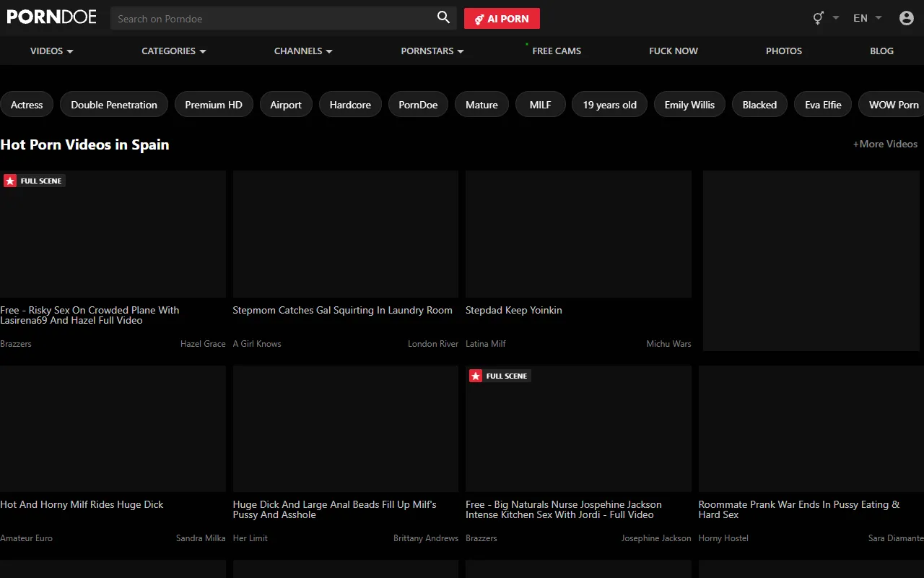Open the Brittany Andrews performer link

pyautogui.click(x=426, y=538)
